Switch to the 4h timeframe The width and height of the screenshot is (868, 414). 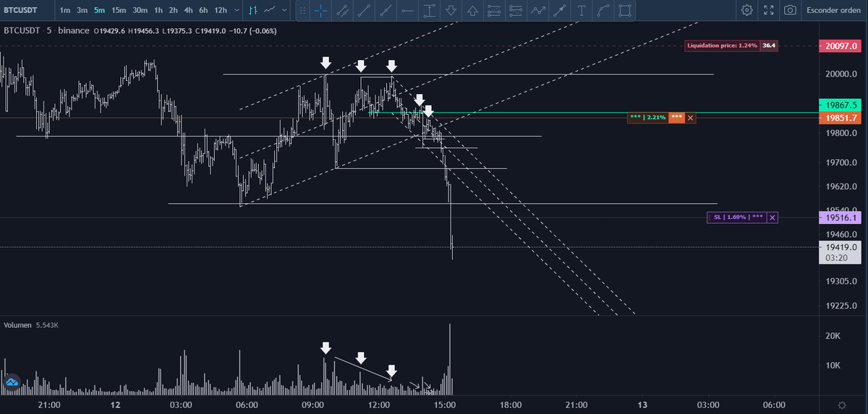pos(188,10)
